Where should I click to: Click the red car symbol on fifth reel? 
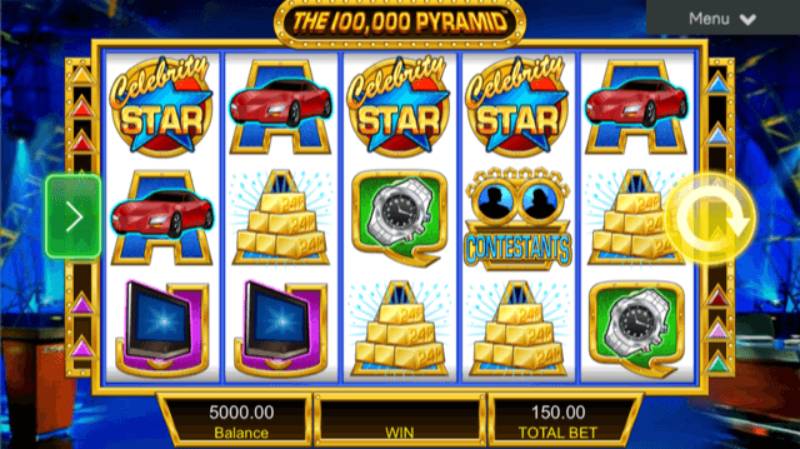(636, 107)
